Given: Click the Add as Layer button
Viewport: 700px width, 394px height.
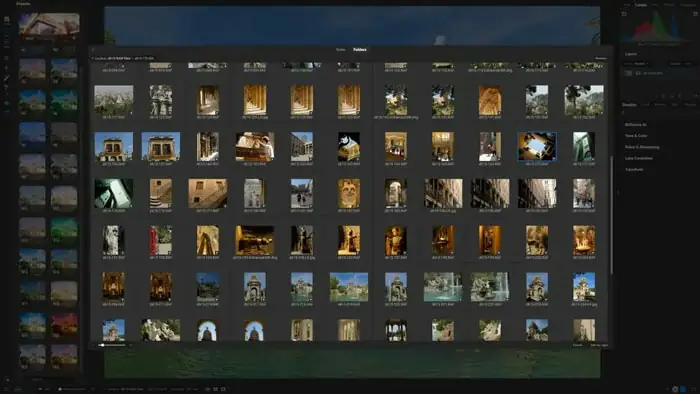Looking at the screenshot, I should coord(599,345).
